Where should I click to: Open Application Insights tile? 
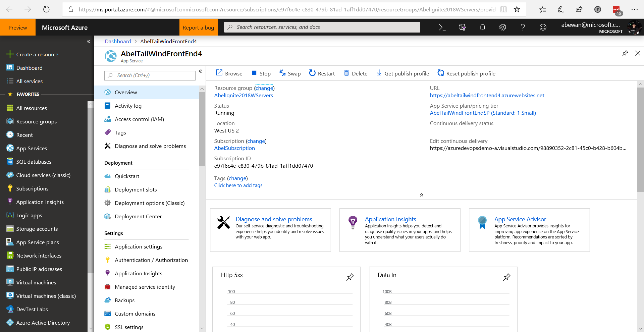pos(400,230)
